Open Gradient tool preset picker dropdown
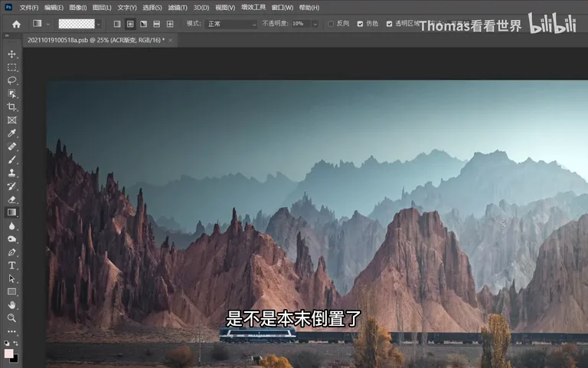This screenshot has width=588, height=368. 48,24
